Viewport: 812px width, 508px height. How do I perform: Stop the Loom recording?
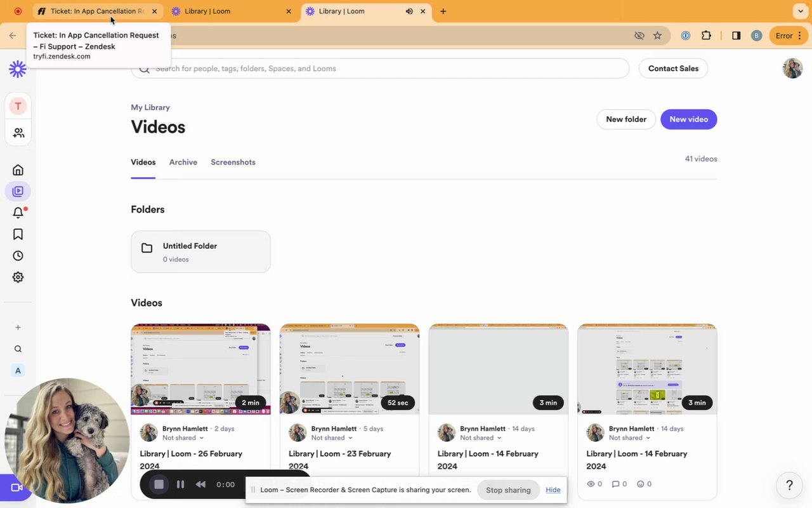pyautogui.click(x=159, y=485)
